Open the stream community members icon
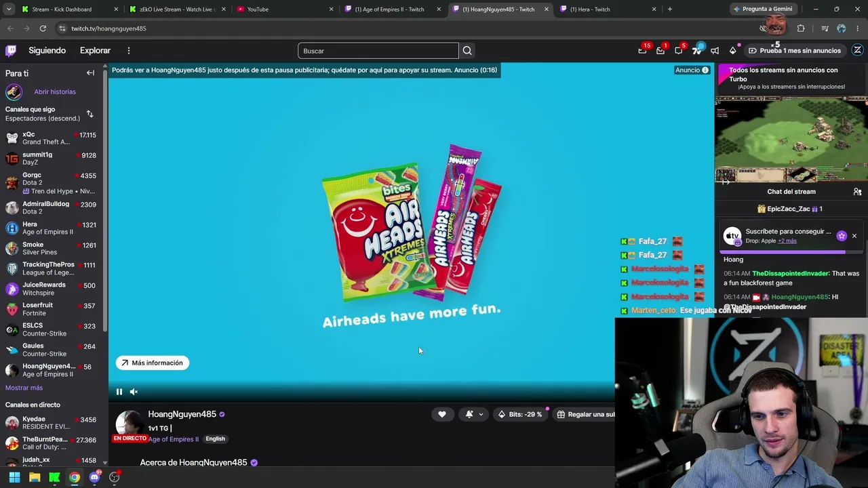The width and height of the screenshot is (868, 488). (x=857, y=192)
